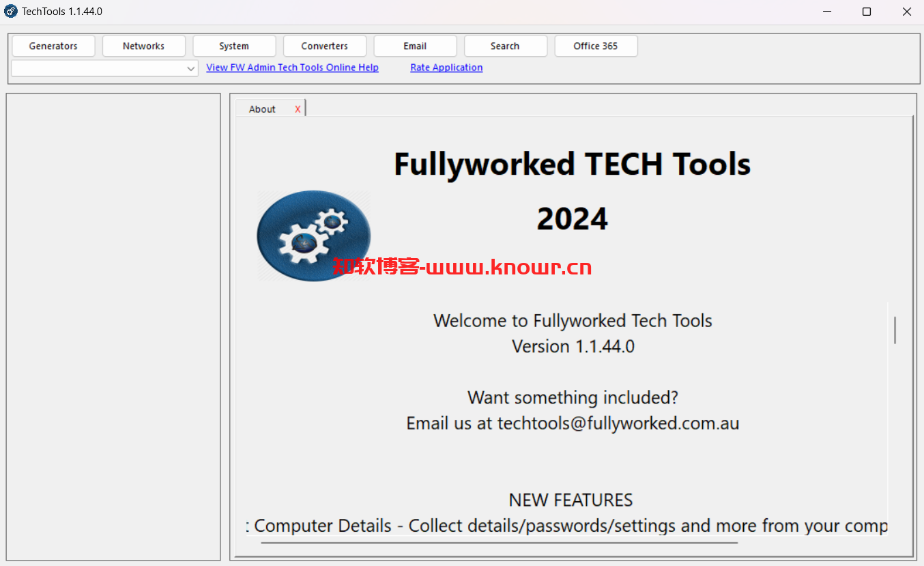
Task: Select the About tab
Action: coord(262,109)
